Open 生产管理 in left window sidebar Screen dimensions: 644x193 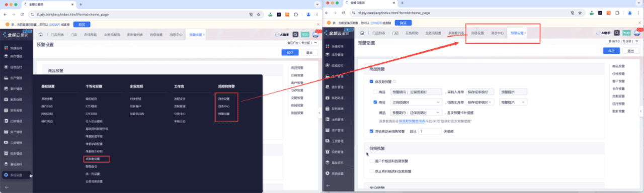pyautogui.click(x=16, y=78)
